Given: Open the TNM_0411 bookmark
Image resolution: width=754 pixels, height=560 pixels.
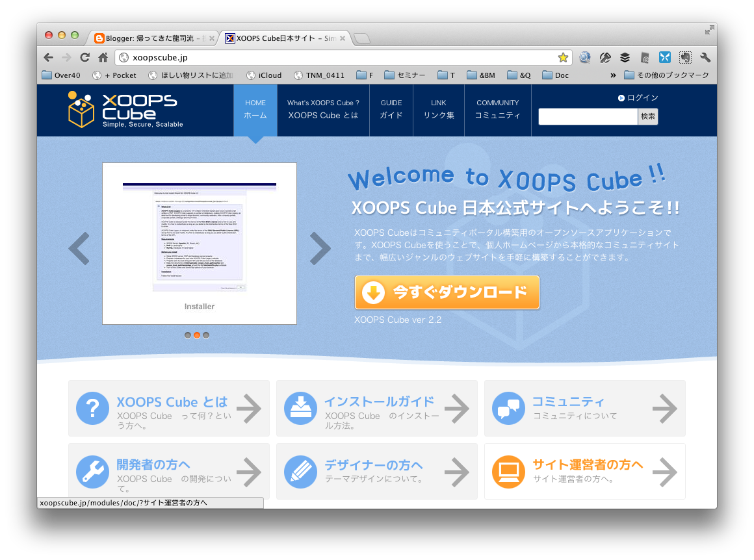Looking at the screenshot, I should click(x=319, y=75).
